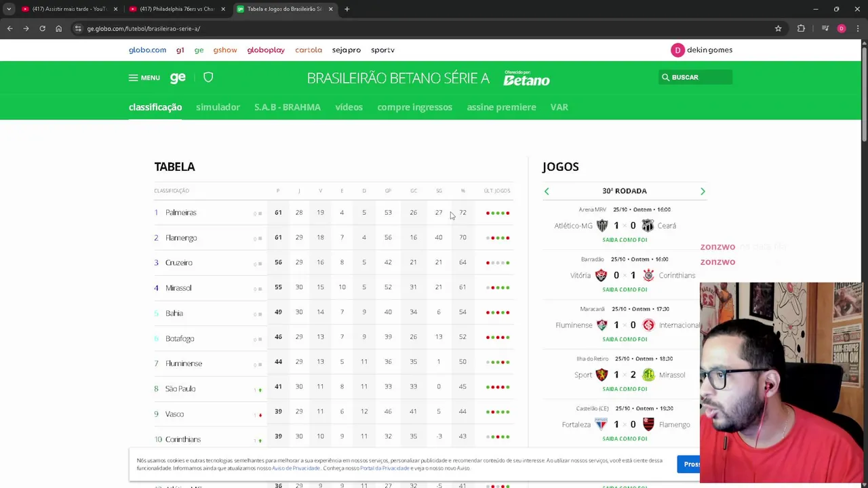Go to previous rodada with left arrow
The image size is (868, 488).
pos(547,191)
